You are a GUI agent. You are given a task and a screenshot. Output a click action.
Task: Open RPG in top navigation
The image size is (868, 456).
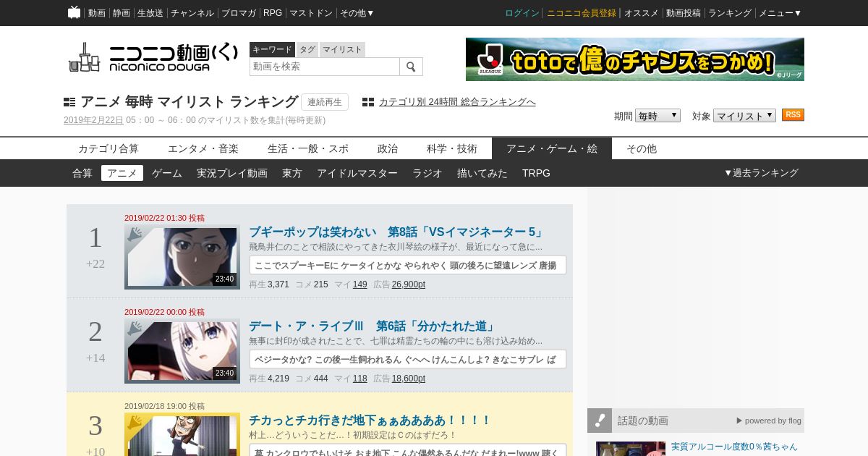(x=273, y=13)
